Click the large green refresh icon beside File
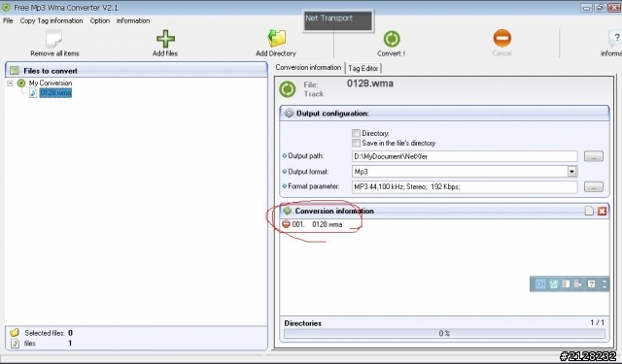The width and height of the screenshot is (622, 364). click(288, 89)
